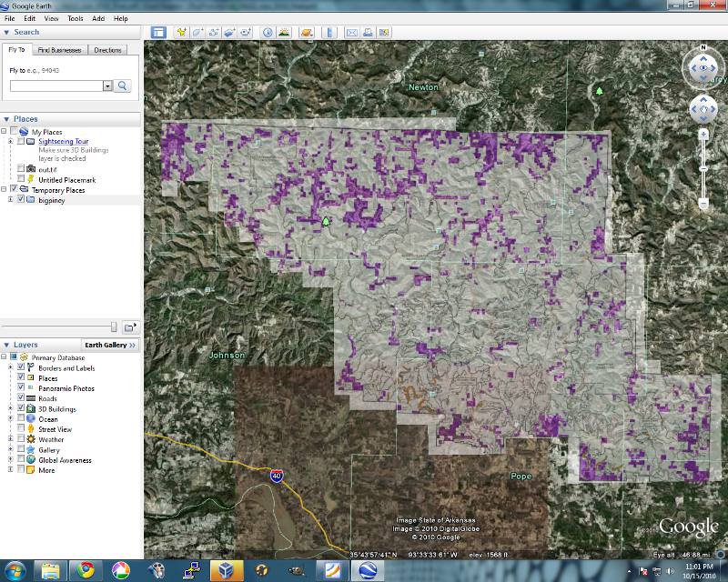Screen dimensions: 728x582
Task: Show the ruler tool
Action: point(329,33)
